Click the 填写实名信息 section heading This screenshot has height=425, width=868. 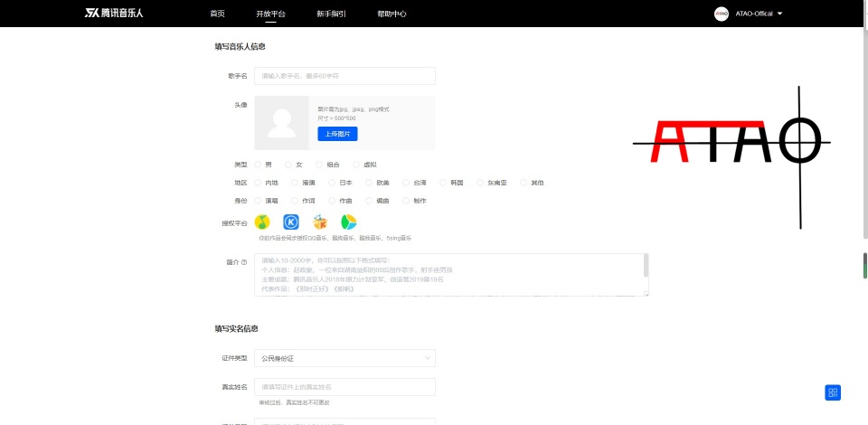tap(236, 328)
